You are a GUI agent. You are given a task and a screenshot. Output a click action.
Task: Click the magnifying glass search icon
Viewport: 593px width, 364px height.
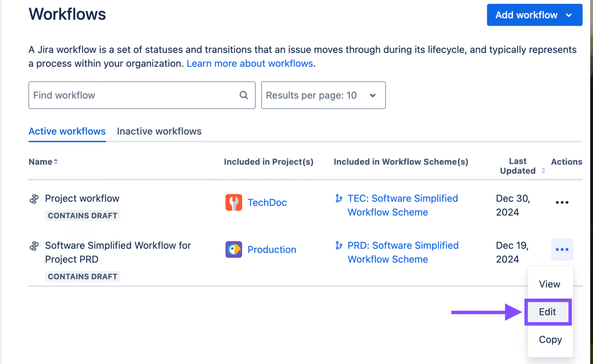[244, 95]
